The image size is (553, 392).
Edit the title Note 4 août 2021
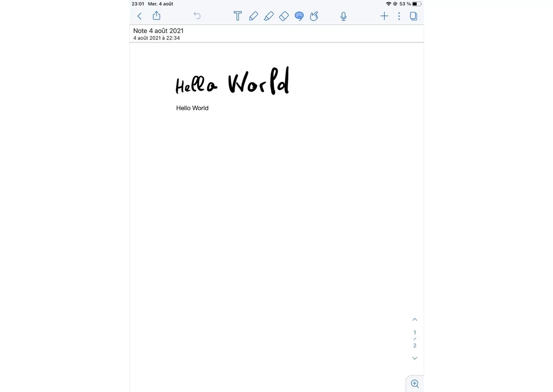159,31
